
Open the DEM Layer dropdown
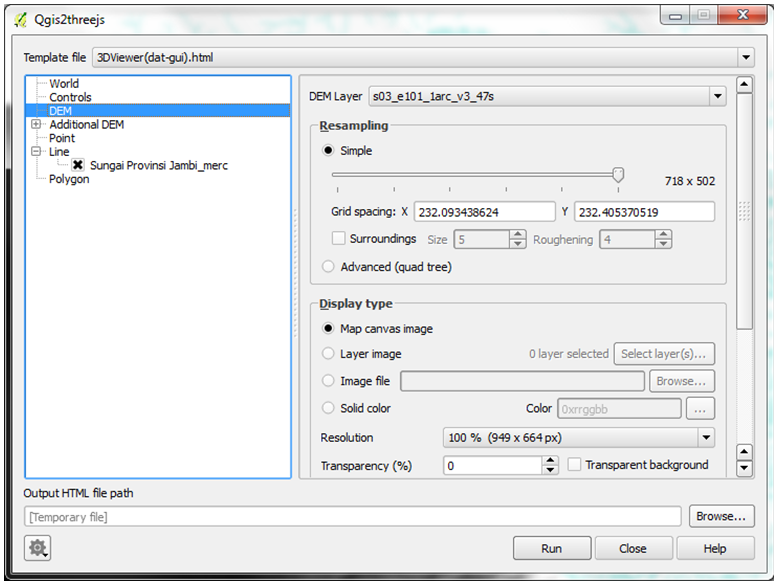pyautogui.click(x=718, y=96)
